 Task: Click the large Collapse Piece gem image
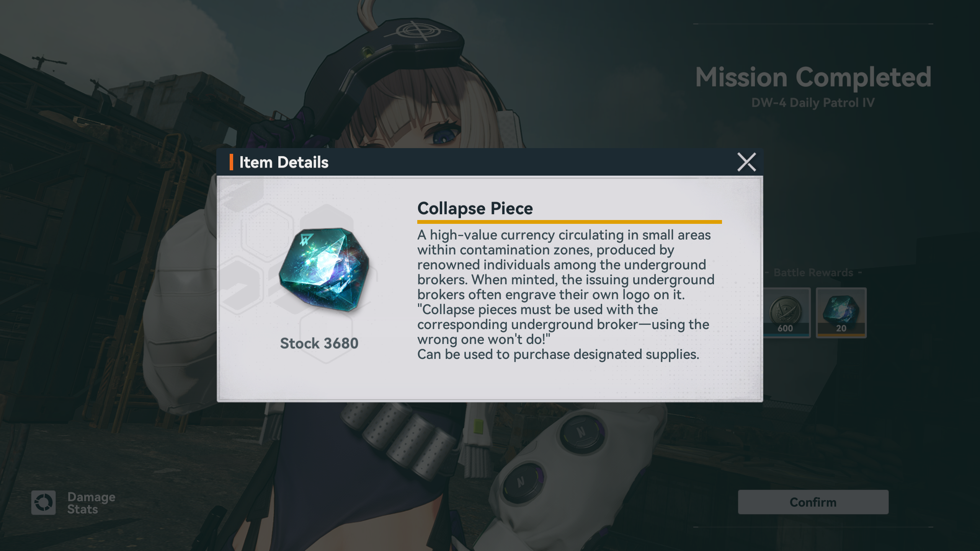324,269
